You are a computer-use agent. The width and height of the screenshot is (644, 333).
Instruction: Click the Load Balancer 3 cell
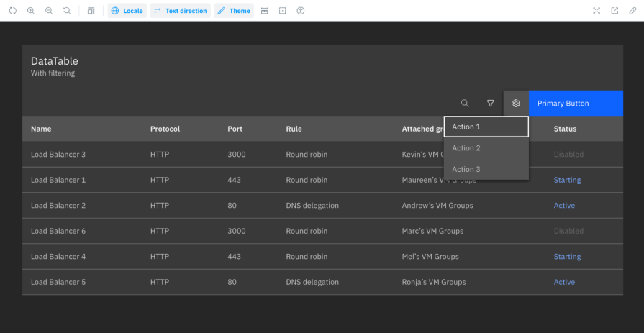coord(58,155)
